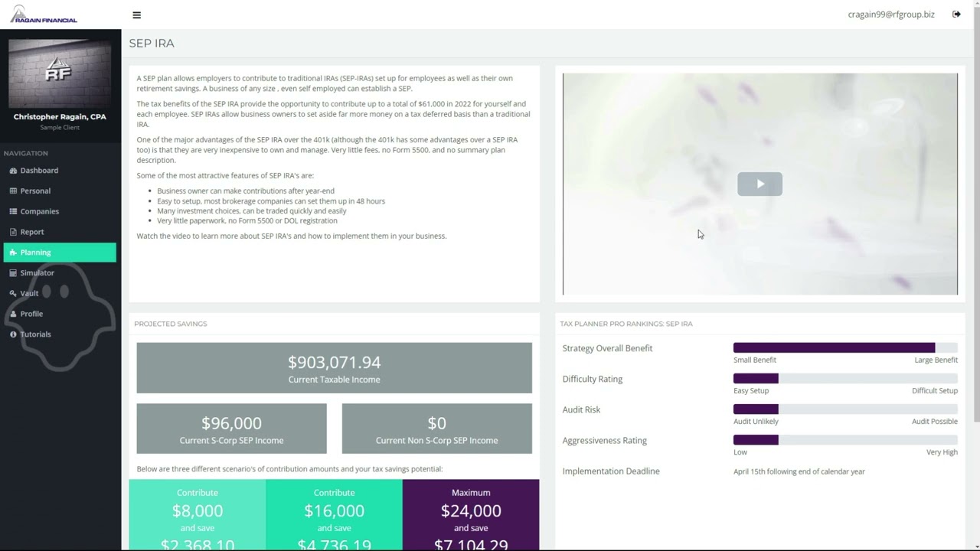
Task: Click the Vault key icon
Action: click(13, 293)
